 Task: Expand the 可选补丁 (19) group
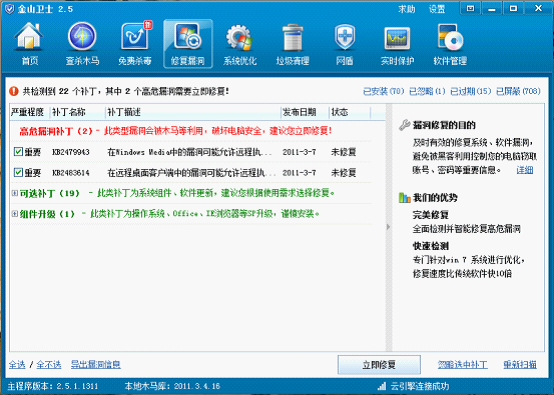click(x=14, y=193)
